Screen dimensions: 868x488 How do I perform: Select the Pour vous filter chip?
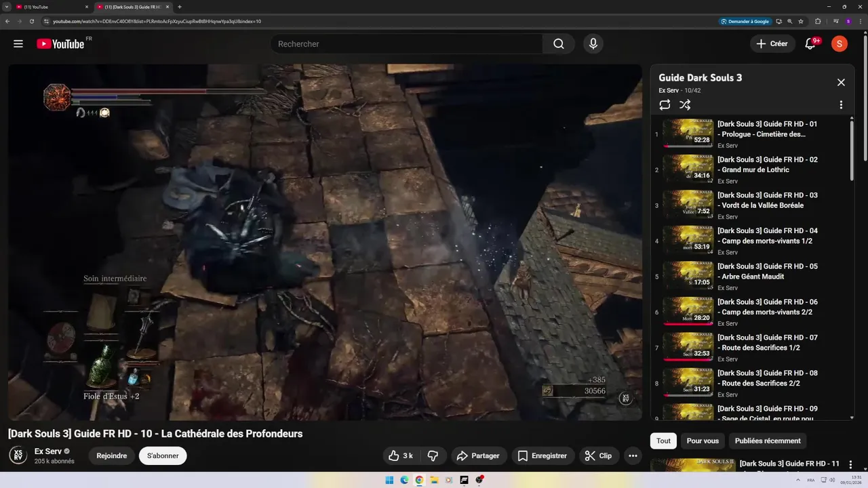tap(703, 441)
